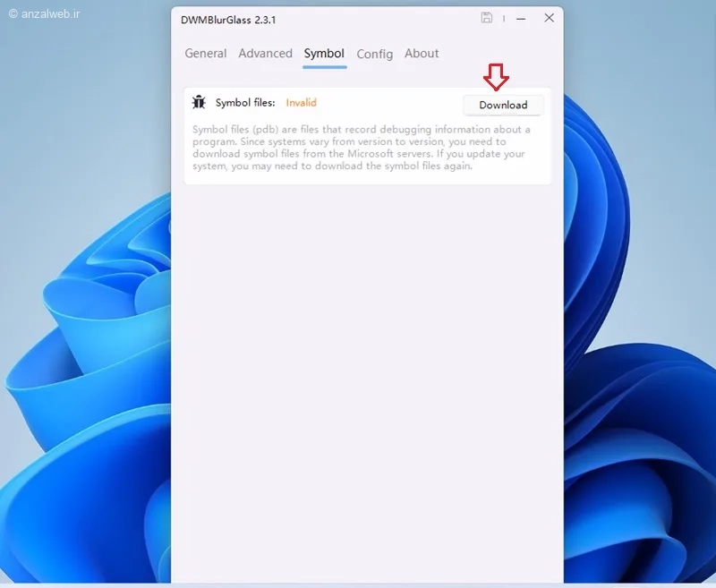
Task: Go to the Config tab
Action: click(x=374, y=54)
